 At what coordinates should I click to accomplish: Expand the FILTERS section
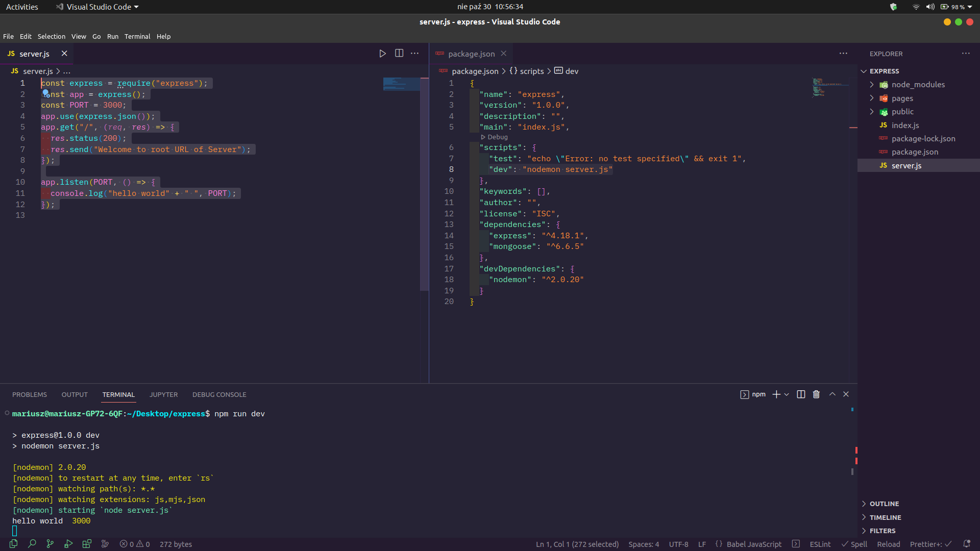click(x=883, y=531)
